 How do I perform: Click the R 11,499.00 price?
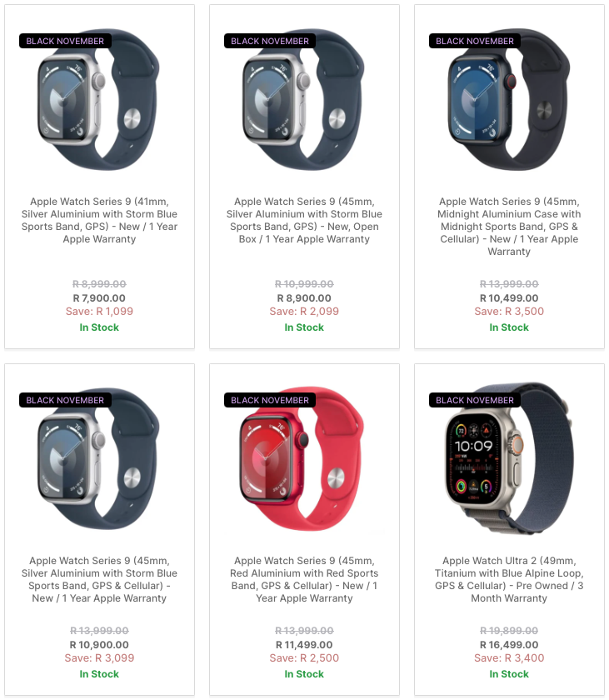click(304, 645)
